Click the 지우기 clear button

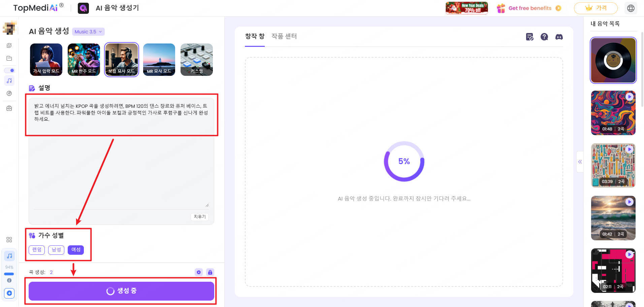200,217
